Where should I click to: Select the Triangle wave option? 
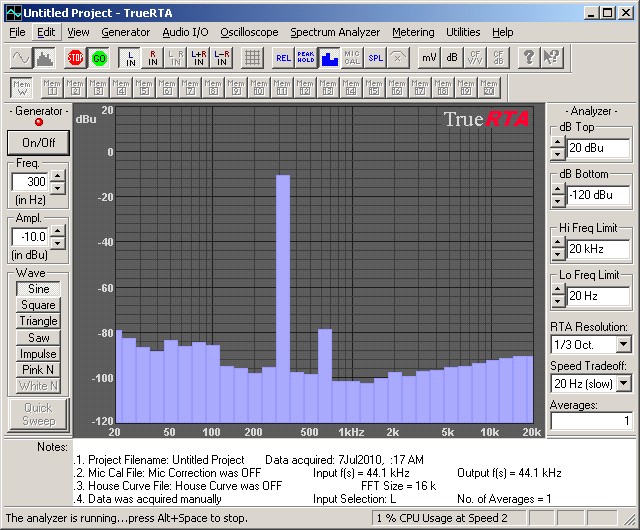38,321
